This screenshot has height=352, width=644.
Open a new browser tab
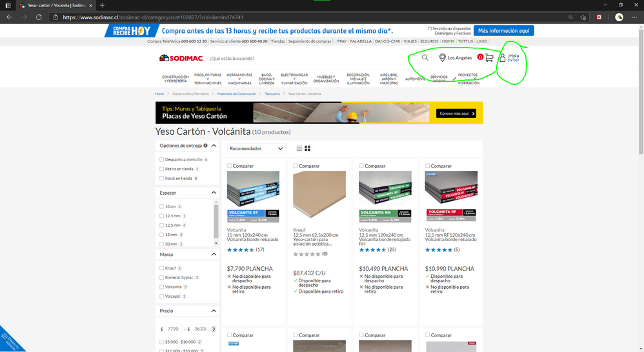click(102, 5)
